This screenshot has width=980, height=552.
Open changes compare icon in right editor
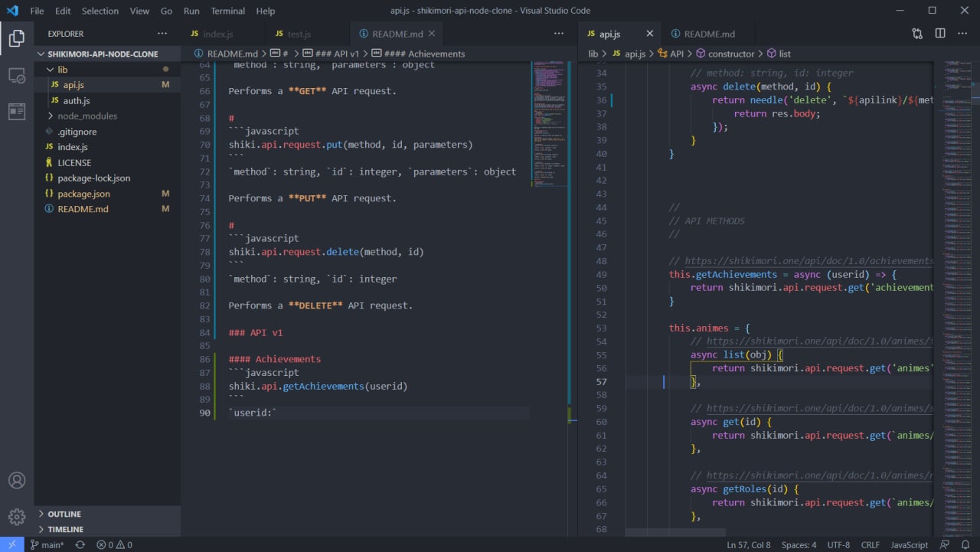click(x=917, y=34)
